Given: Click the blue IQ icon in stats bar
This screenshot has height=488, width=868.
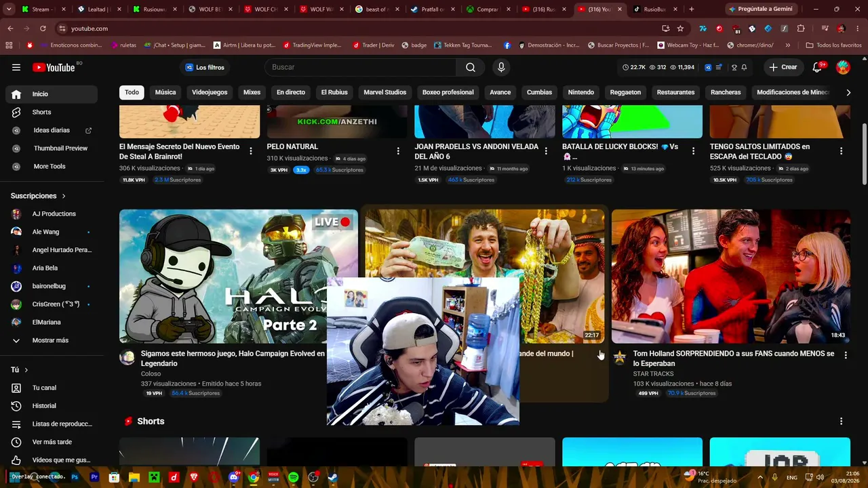Looking at the screenshot, I should 708,67.
